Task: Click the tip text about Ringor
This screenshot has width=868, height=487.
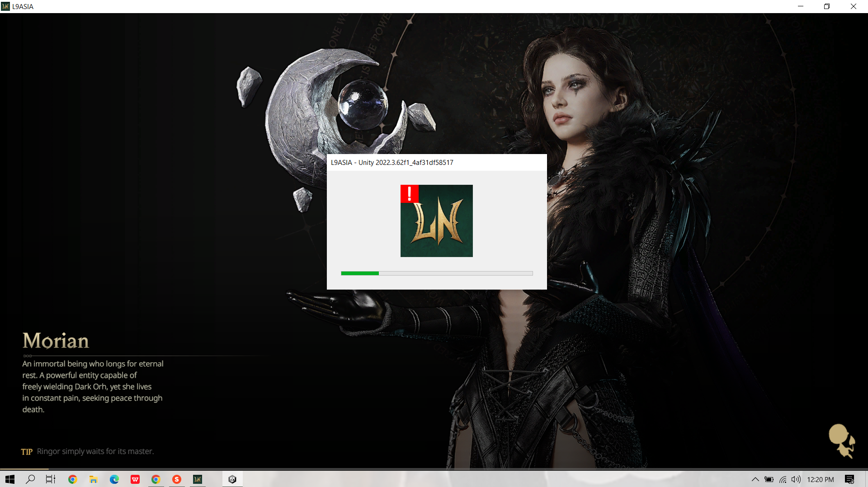Action: click(95, 451)
